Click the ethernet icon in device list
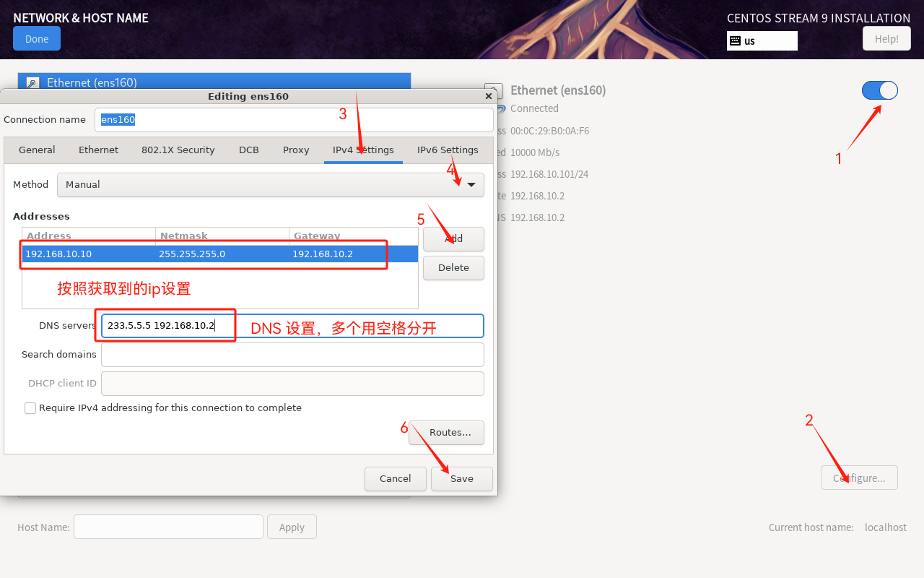This screenshot has width=924, height=578. click(32, 82)
